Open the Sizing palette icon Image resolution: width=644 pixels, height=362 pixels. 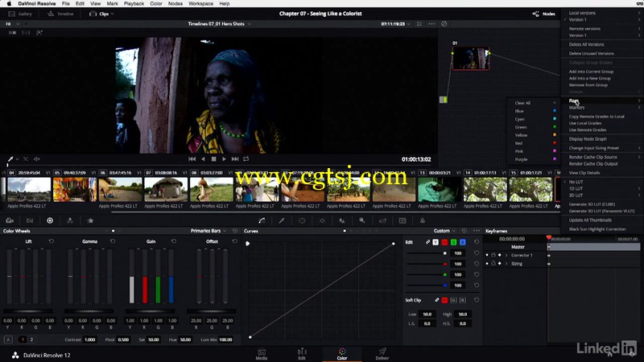pyautogui.click(x=382, y=220)
